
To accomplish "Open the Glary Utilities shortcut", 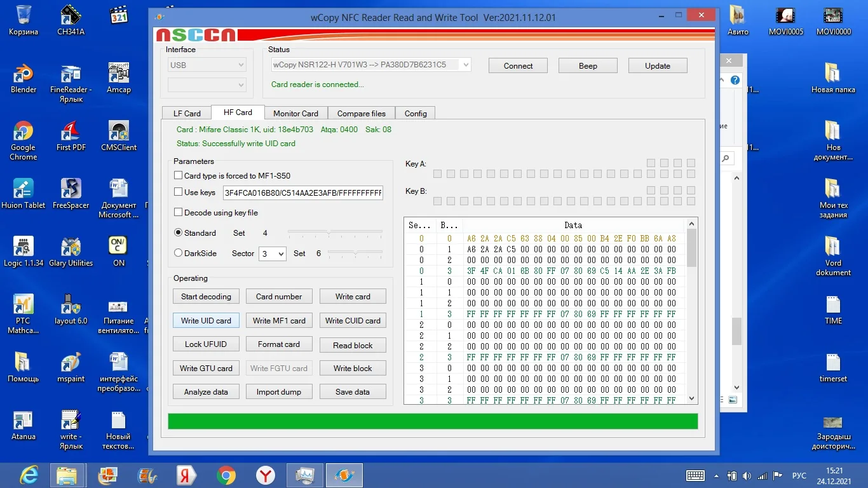I will (71, 252).
